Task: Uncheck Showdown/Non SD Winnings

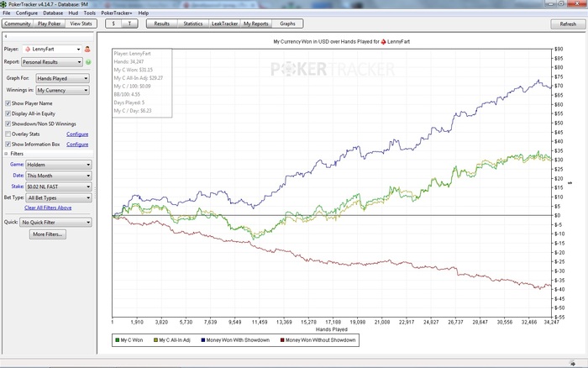Action: click(8, 124)
